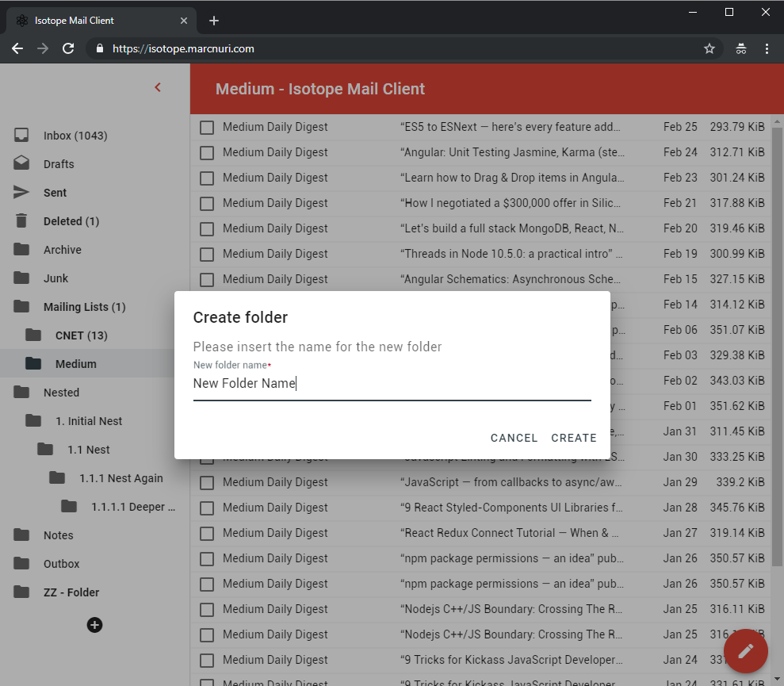784x686 pixels.
Task: Click the Deleted trash can icon
Action: tap(21, 220)
